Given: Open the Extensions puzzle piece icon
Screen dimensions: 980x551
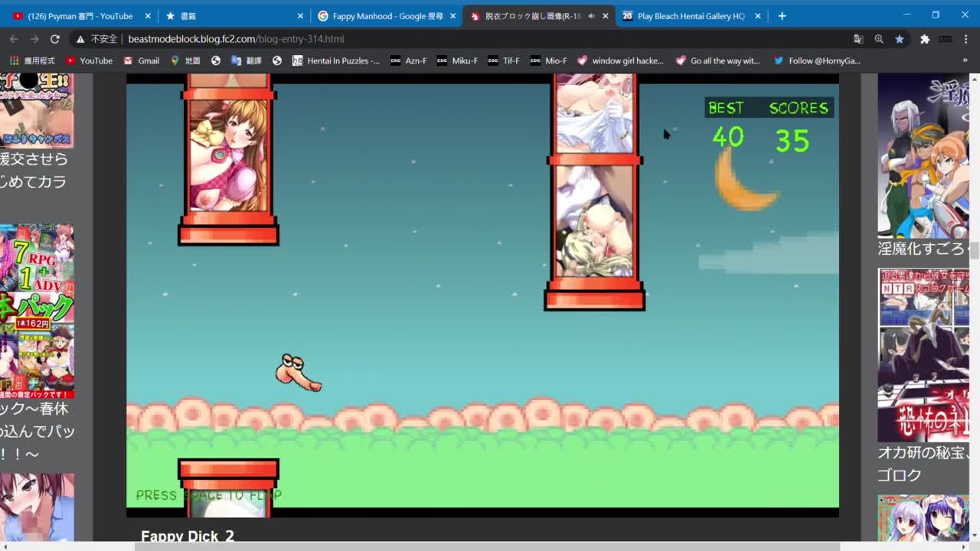Looking at the screenshot, I should click(925, 39).
